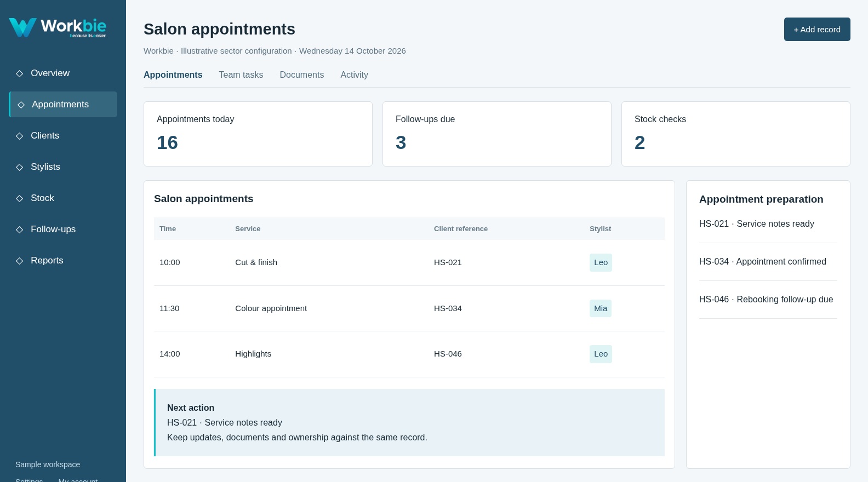Open 'HS-046 · Rebooking follow-up due' preparation item

[766, 300]
